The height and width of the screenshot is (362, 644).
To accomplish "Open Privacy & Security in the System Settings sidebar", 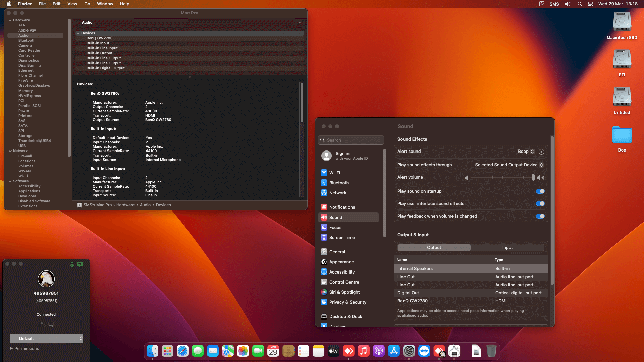I will click(x=348, y=302).
